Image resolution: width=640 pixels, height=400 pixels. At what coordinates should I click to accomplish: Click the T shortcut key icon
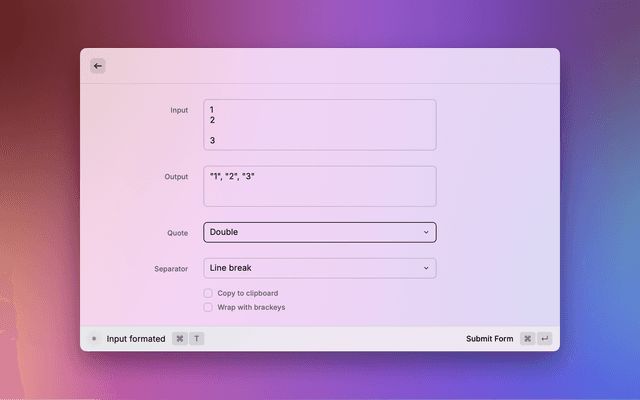click(x=197, y=339)
